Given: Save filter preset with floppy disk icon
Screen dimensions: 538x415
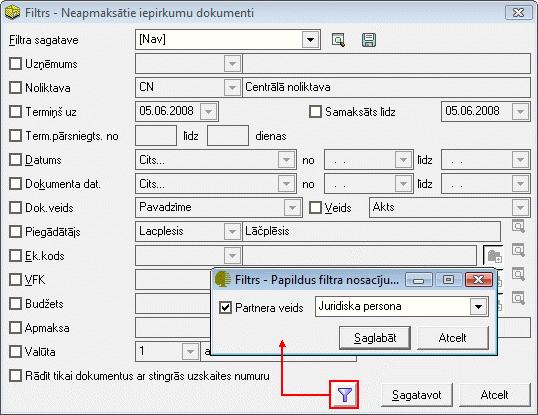Looking at the screenshot, I should click(x=369, y=40).
